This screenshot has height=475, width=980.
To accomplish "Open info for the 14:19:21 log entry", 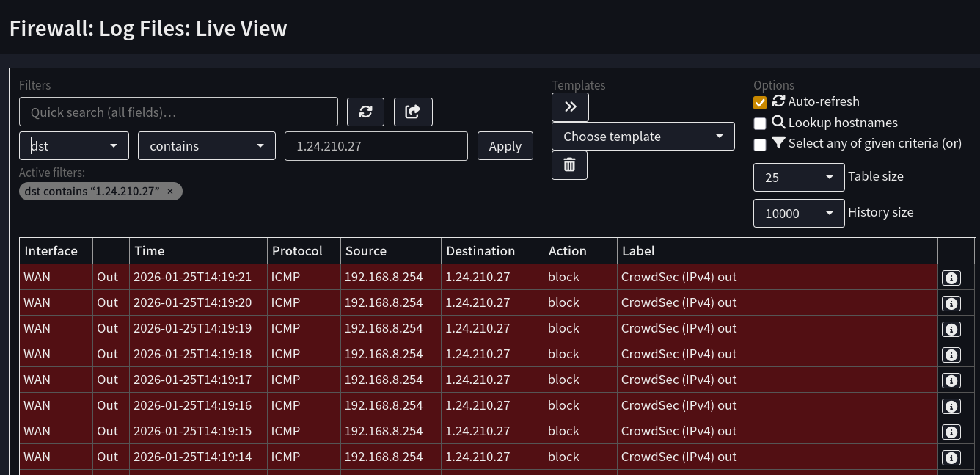I will point(951,278).
